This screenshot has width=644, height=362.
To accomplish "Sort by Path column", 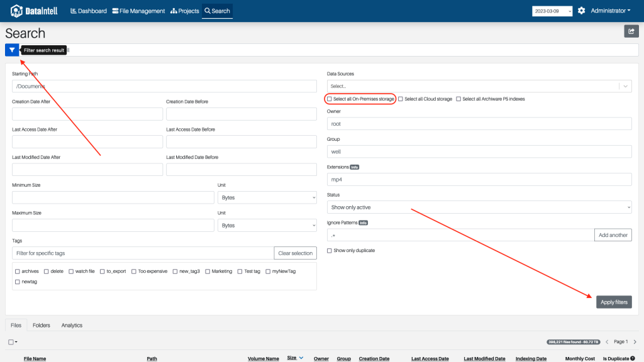I will (x=152, y=358).
